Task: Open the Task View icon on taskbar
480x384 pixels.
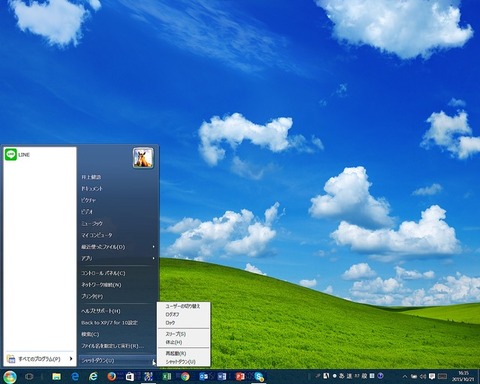Action: (29, 377)
